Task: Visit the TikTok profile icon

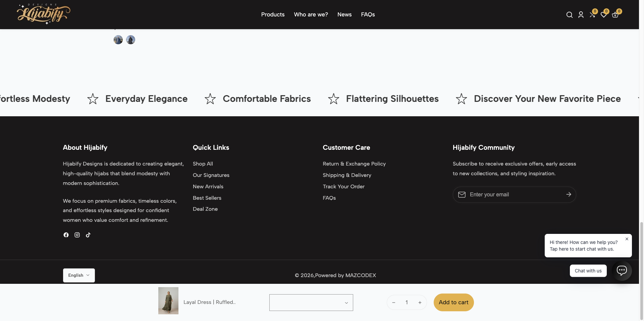Action: point(88,235)
